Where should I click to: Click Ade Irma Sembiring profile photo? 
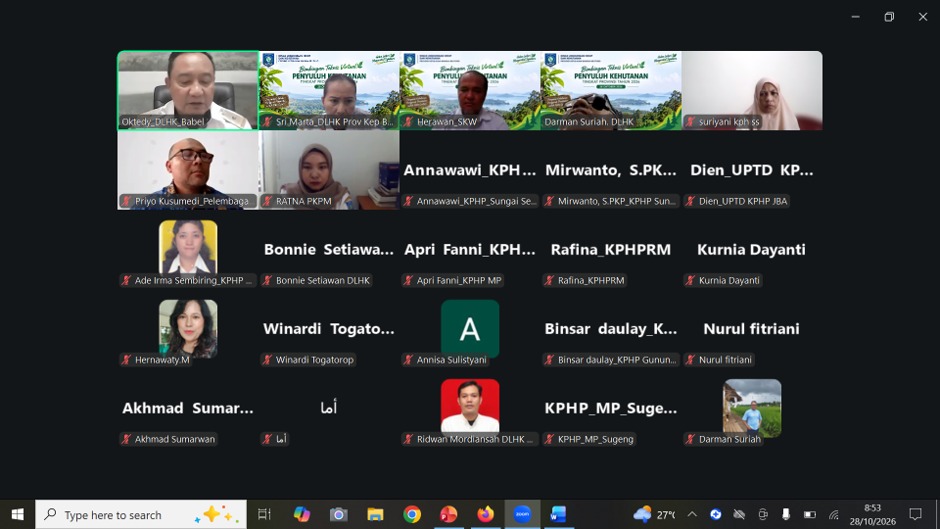click(x=188, y=247)
